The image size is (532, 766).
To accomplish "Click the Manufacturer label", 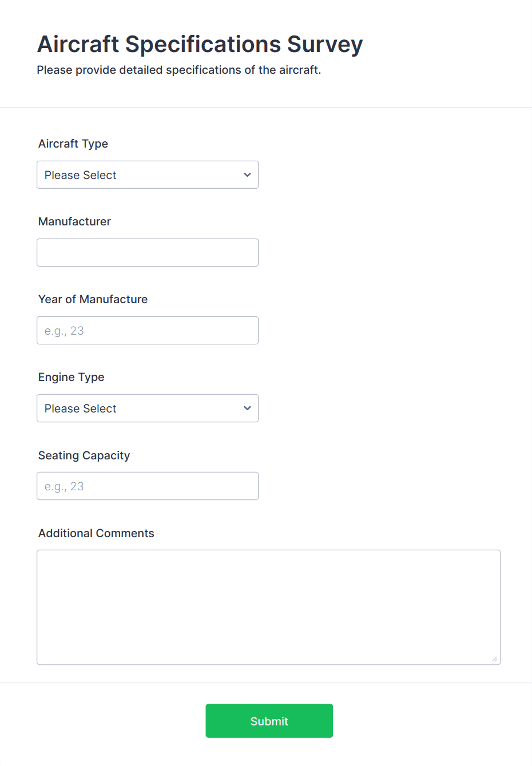I will click(x=74, y=221).
